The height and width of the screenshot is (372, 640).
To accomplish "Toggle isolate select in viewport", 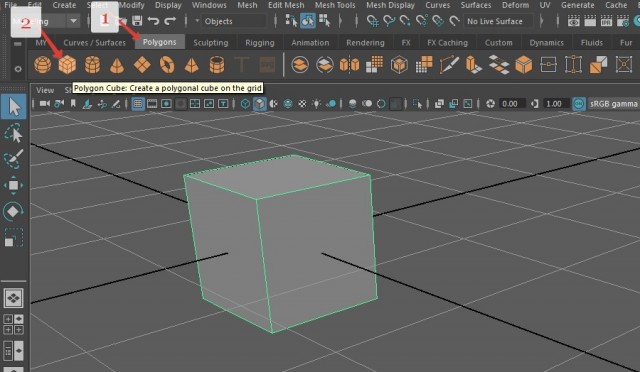I will 417,104.
